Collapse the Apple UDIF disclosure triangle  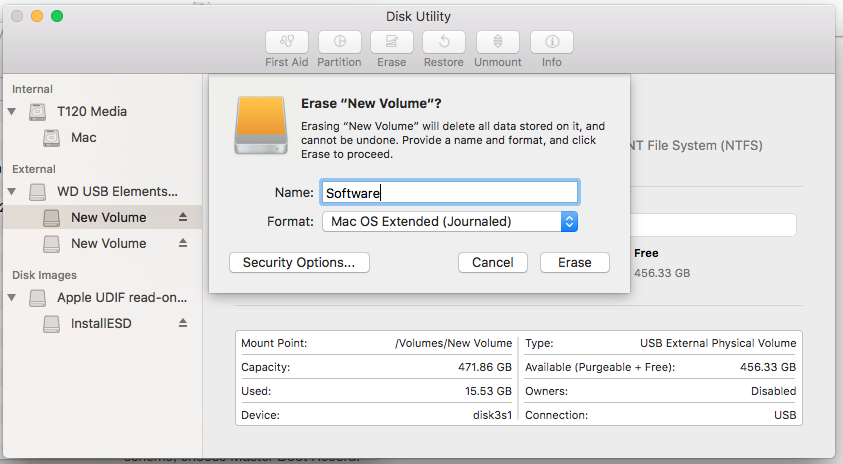click(x=12, y=297)
